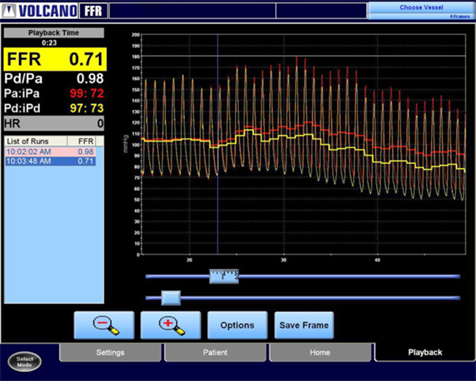Select the 10:02:02 AM run with FFR 0.98
The width and height of the screenshot is (476, 381).
coord(51,152)
